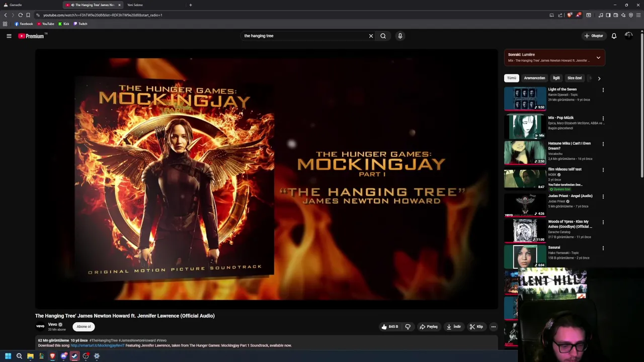Open options for film videosu telif test
644x362 pixels.
603,170
